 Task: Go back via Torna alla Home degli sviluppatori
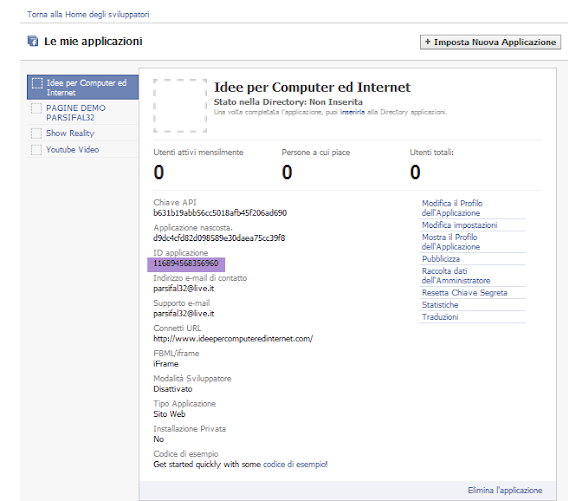[88, 14]
